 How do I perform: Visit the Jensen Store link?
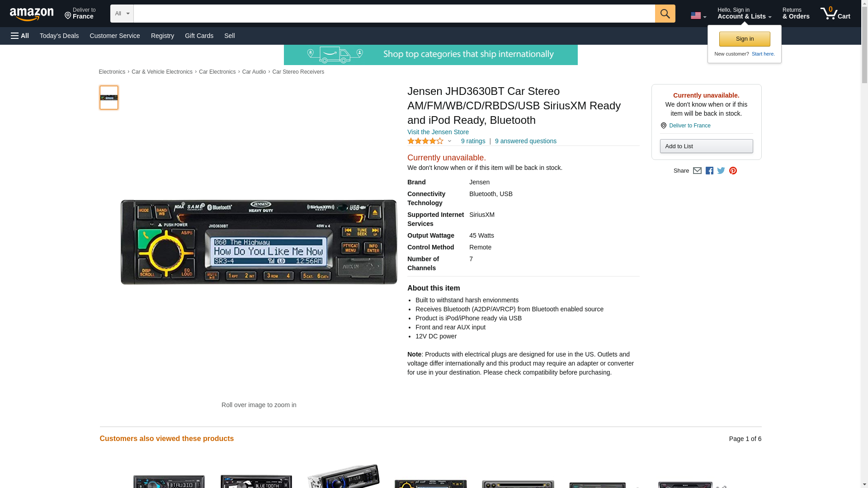tap(438, 132)
